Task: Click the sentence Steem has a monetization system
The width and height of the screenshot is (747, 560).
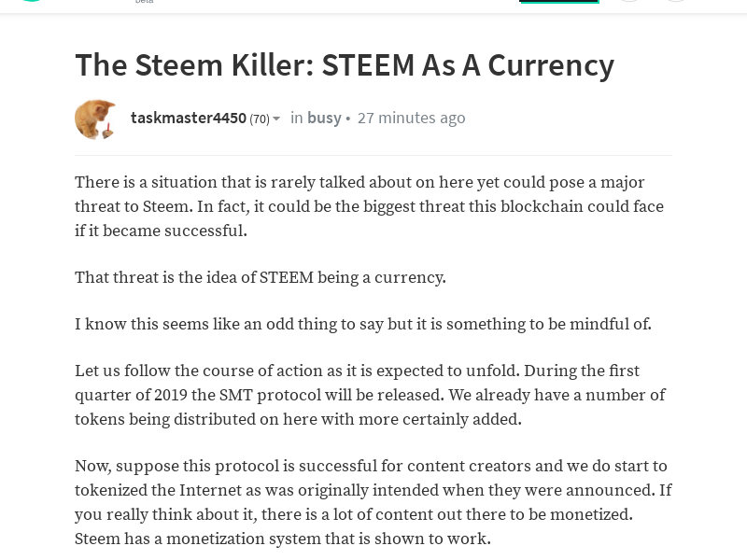Action: point(283,539)
